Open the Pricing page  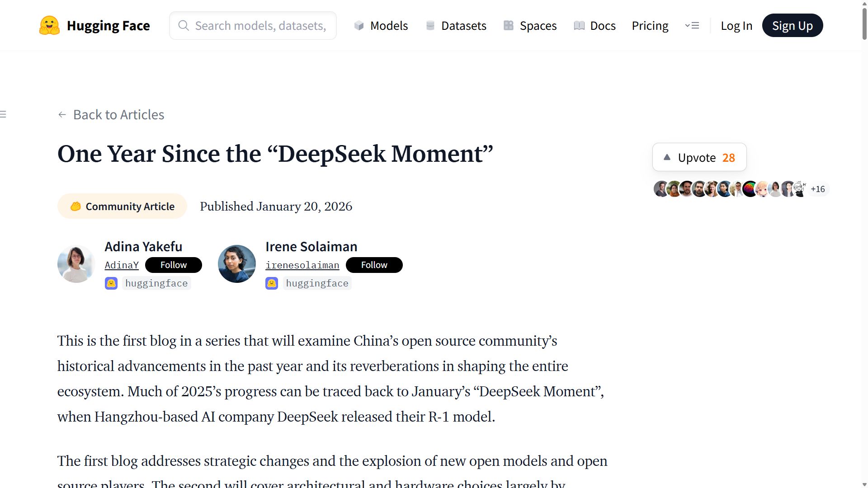[650, 26]
